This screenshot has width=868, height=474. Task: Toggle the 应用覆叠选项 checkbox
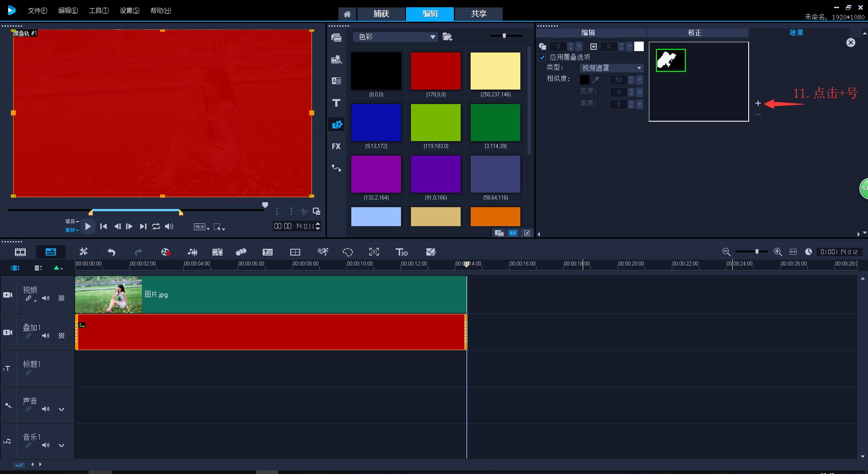[542, 57]
